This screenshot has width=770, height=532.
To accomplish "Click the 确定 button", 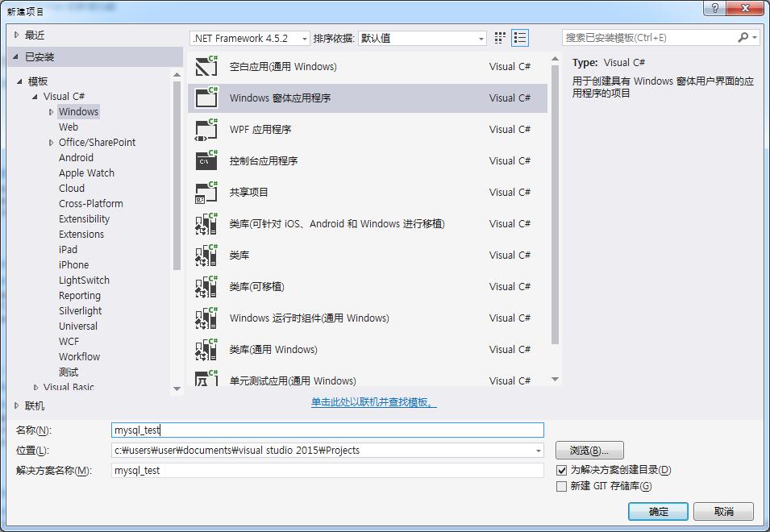I will pos(658,511).
